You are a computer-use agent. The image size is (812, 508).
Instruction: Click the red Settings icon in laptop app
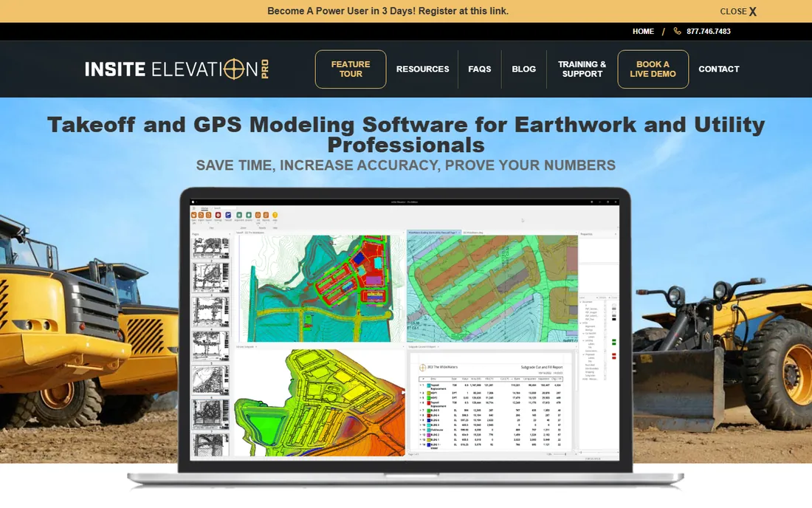coord(218,215)
